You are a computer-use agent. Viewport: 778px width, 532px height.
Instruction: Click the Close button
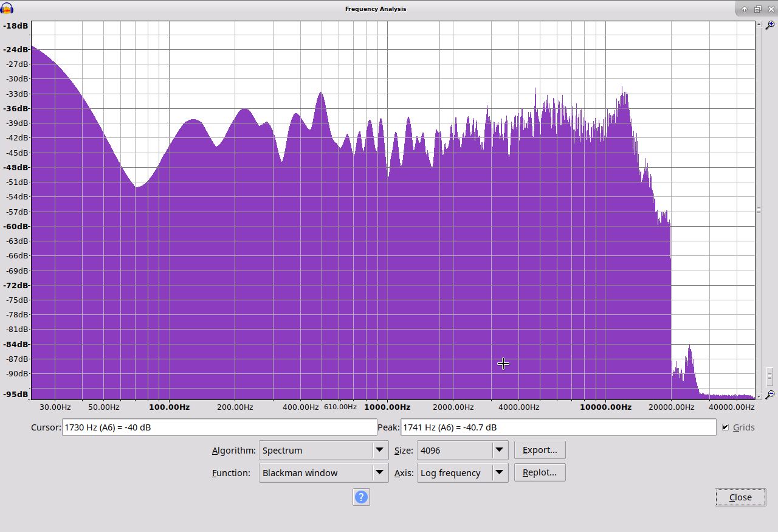740,497
